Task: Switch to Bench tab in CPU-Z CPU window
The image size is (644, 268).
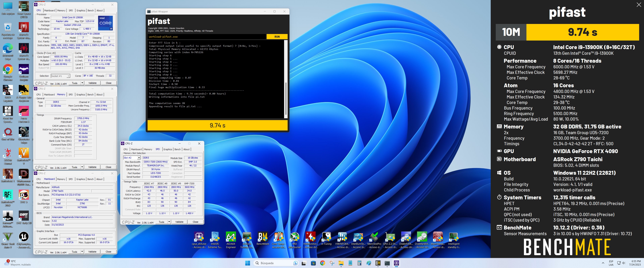Action: pyautogui.click(x=91, y=11)
